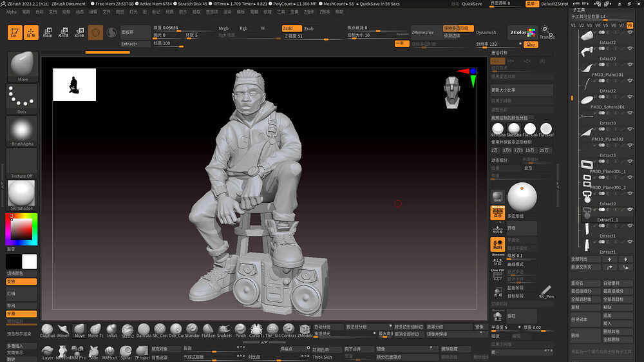Toggle the Xyz orange button
This screenshot has width=644, height=362.
tap(531, 44)
